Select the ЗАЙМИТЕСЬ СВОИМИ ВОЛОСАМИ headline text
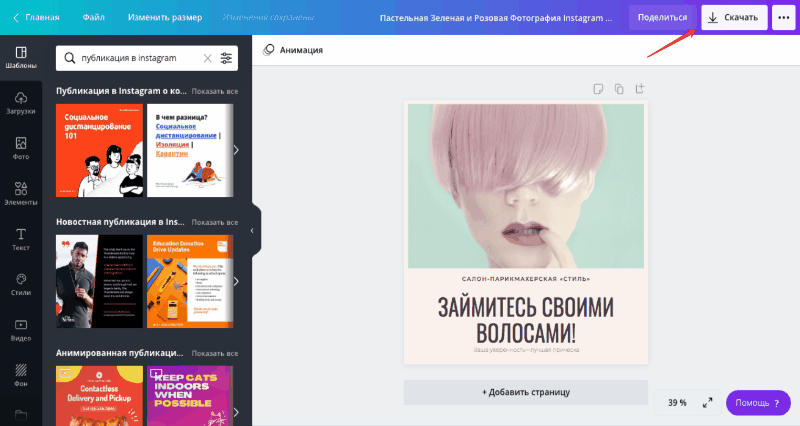The width and height of the screenshot is (800, 426). pyautogui.click(x=526, y=320)
